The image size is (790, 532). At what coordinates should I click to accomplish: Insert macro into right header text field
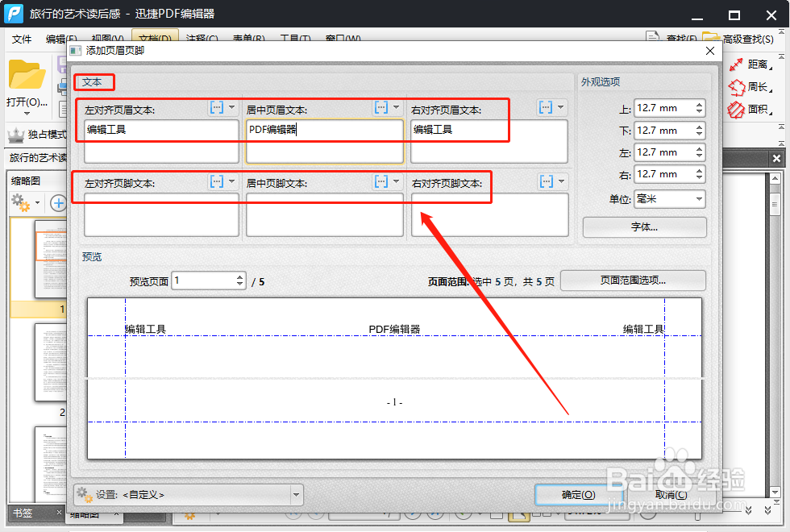click(x=546, y=107)
